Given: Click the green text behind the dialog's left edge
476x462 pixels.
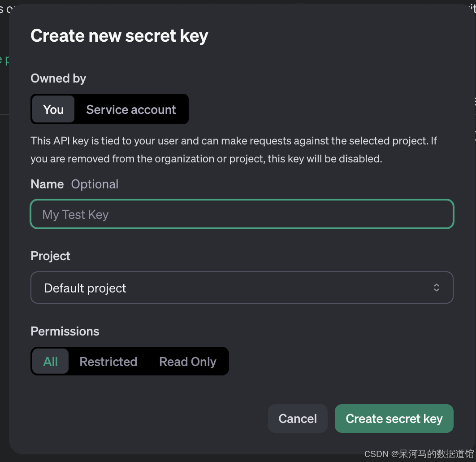Looking at the screenshot, I should point(4,60).
